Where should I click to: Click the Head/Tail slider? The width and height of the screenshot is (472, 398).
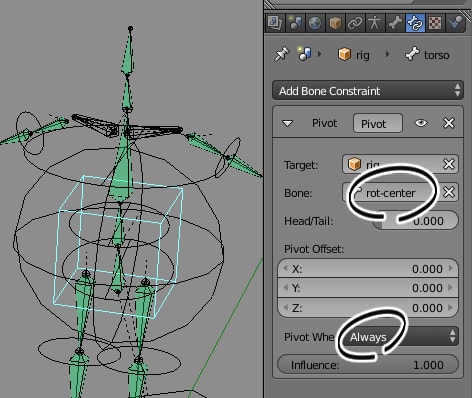(415, 221)
